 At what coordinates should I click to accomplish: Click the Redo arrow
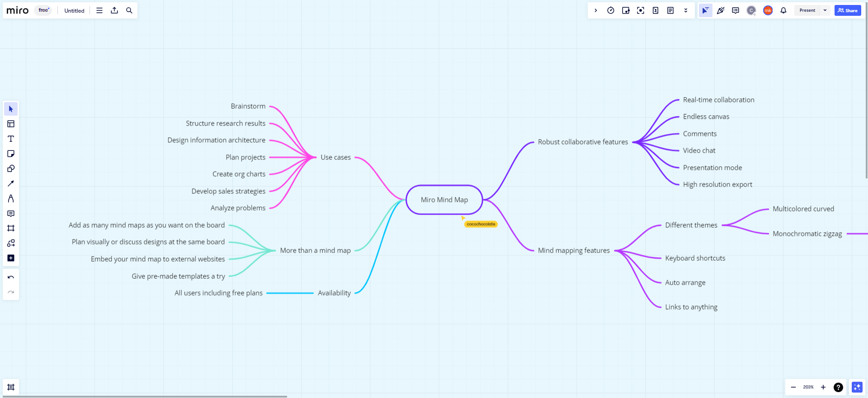click(x=11, y=292)
